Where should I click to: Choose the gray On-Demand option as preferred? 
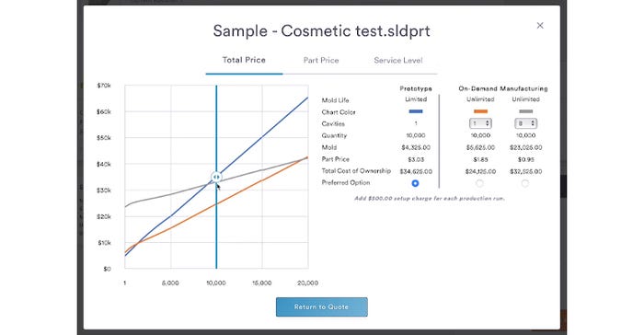click(x=525, y=183)
